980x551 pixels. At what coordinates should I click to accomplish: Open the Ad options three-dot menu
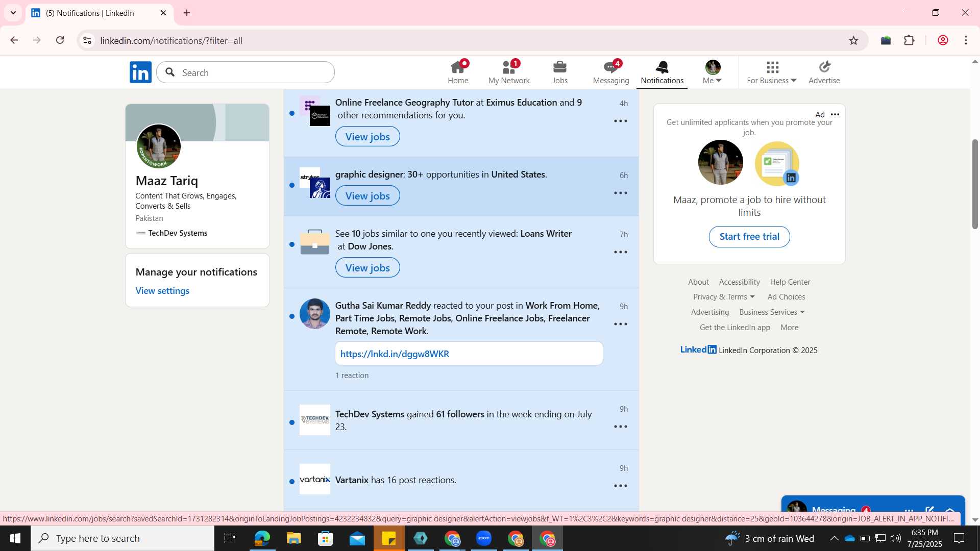[x=835, y=114]
